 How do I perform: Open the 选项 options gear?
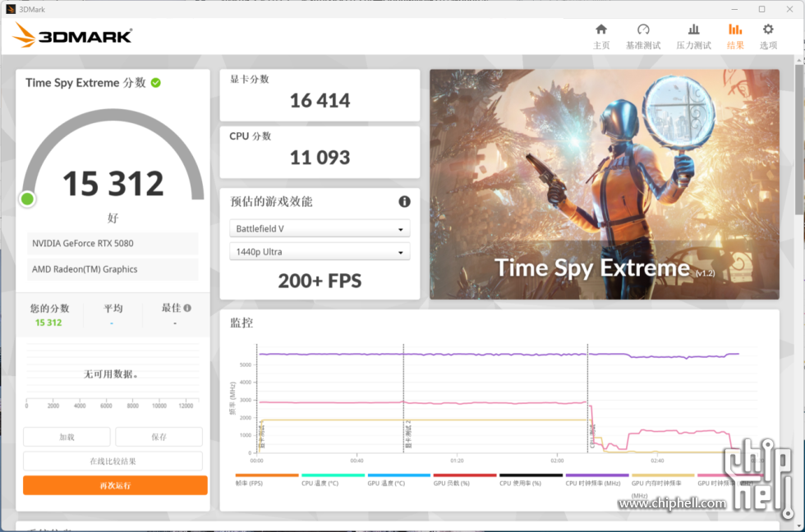point(768,36)
